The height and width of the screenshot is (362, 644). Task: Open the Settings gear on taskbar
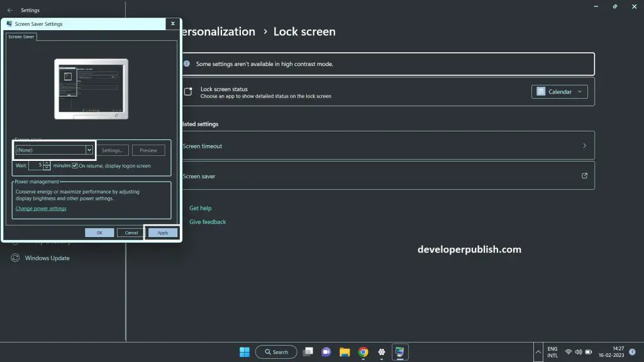382,352
